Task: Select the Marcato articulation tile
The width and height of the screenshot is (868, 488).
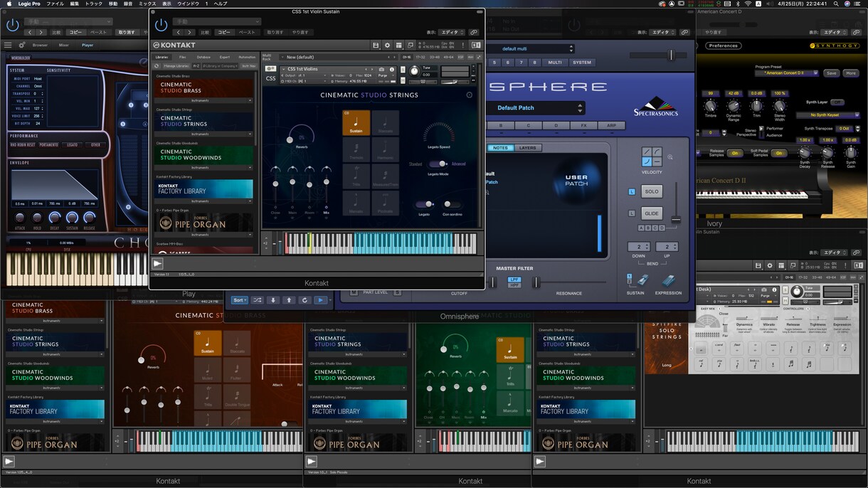Action: pos(356,202)
